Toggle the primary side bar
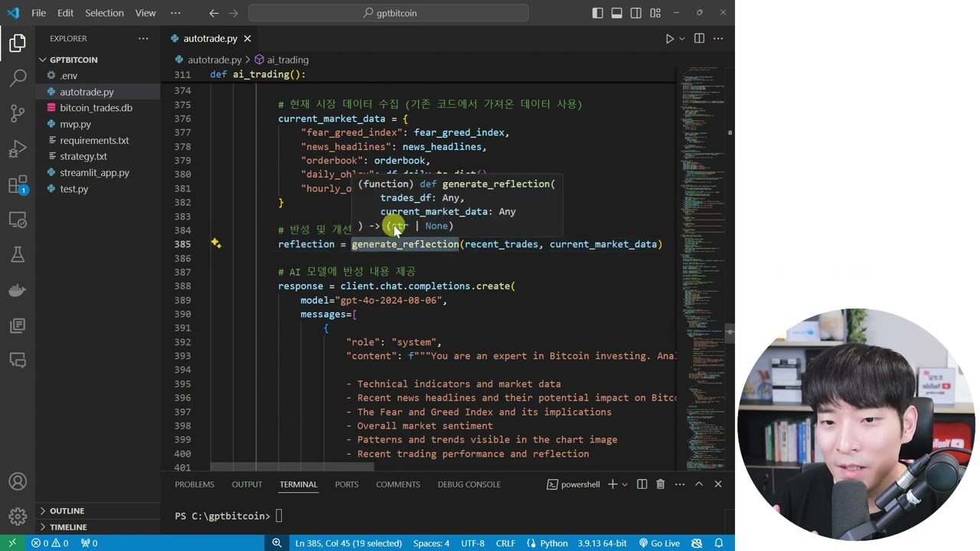This screenshot has height=551, width=980. click(x=598, y=13)
